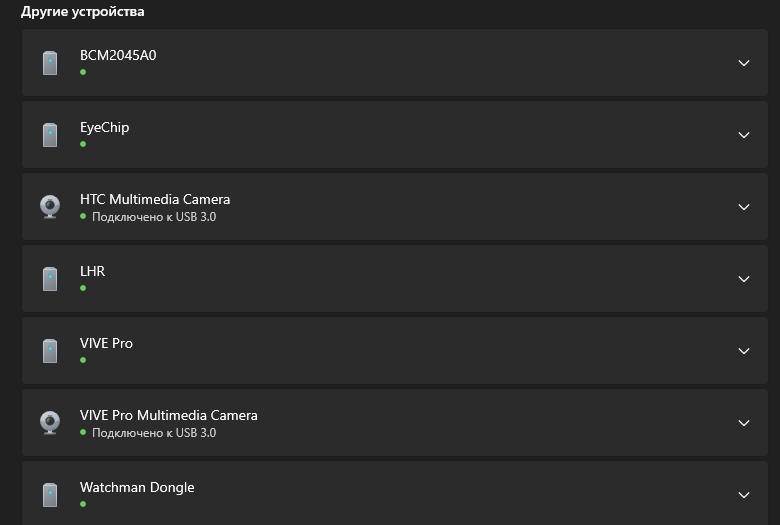Expand the Watchman Dongle chevron
The width and height of the screenshot is (780, 525).
[x=743, y=495]
